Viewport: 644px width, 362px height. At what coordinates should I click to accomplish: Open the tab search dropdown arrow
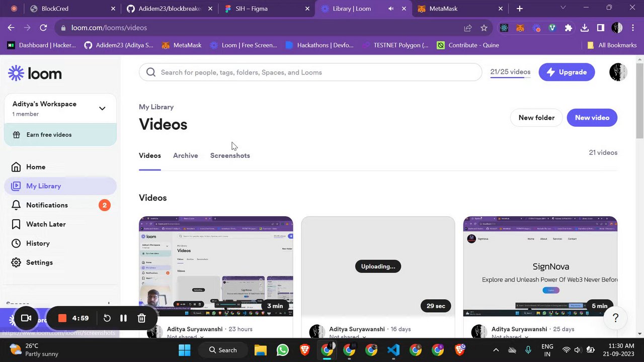(563, 8)
